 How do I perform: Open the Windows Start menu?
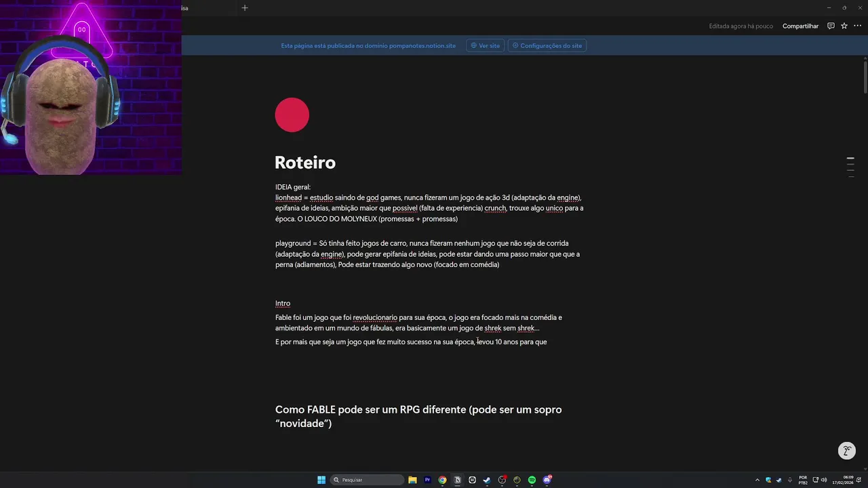coord(321,480)
